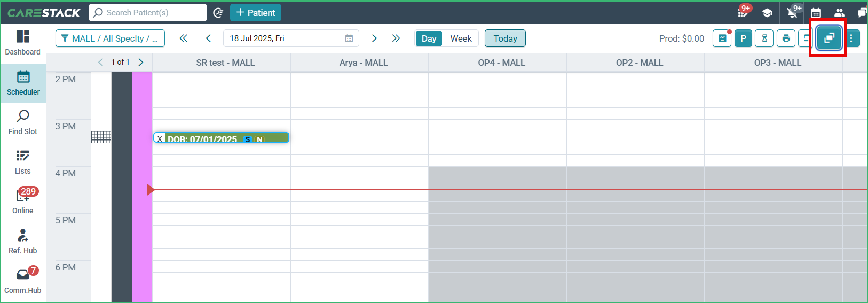
Task: Click the date field showing 18 Jul 2025
Action: click(291, 38)
